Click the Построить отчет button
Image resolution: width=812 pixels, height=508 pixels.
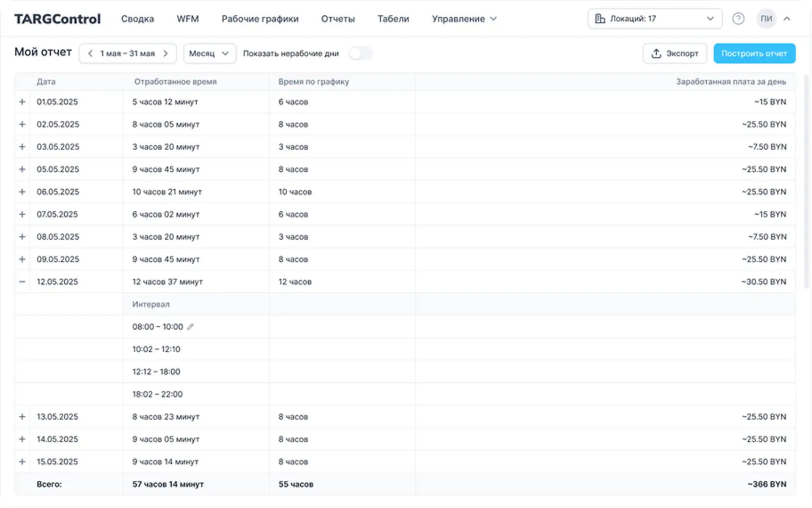point(754,53)
